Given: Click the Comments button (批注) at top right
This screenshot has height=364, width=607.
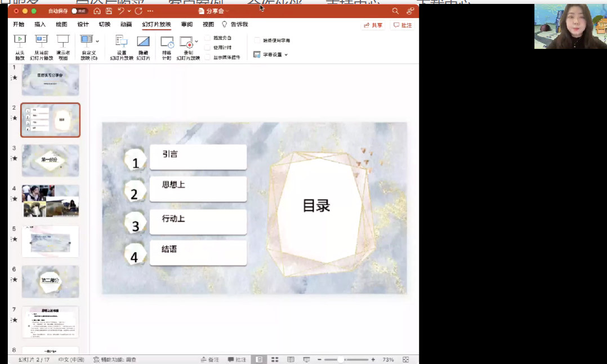Looking at the screenshot, I should click(403, 25).
